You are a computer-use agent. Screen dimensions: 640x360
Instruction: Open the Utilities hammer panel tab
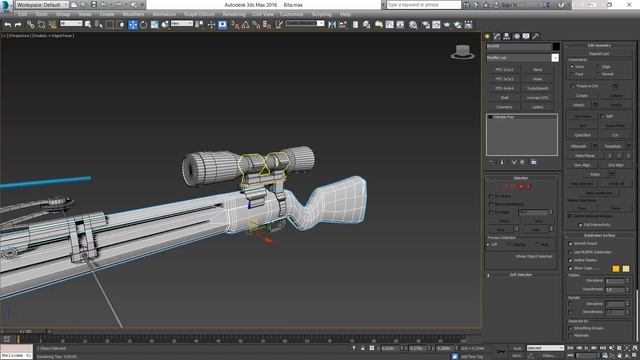(536, 36)
